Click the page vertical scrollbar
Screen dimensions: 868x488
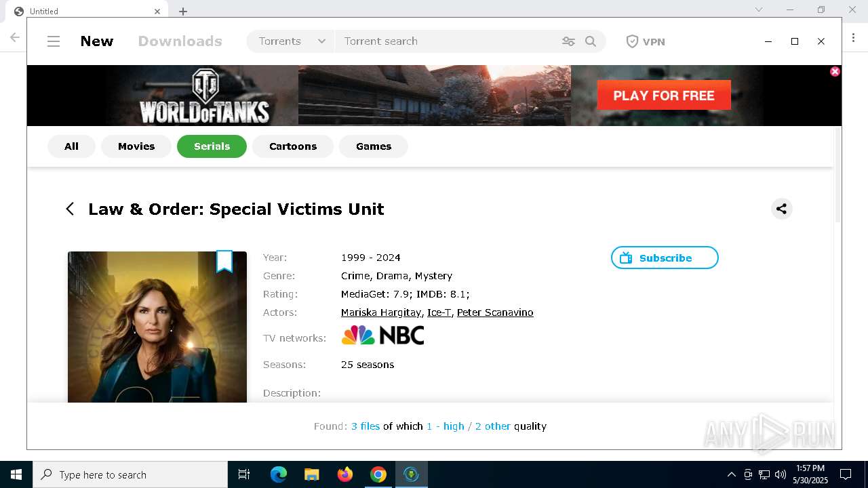[x=837, y=176]
